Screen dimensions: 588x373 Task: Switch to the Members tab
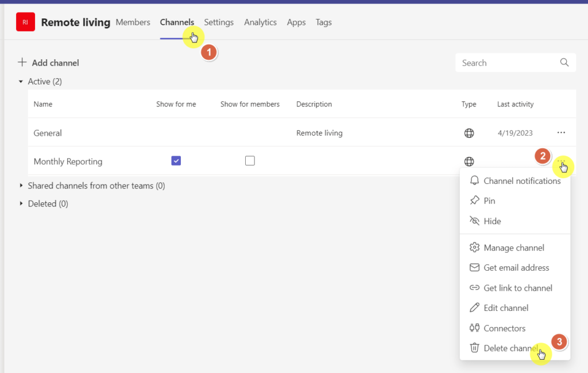click(133, 22)
